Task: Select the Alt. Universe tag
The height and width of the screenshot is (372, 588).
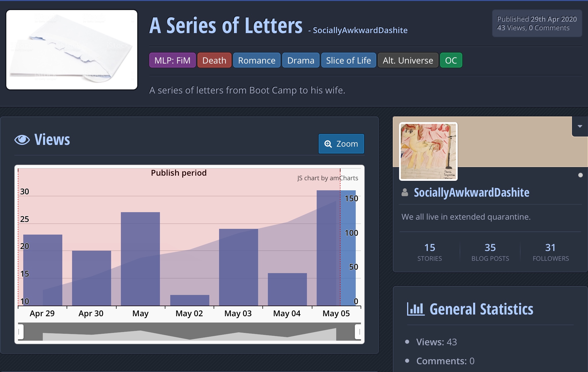Action: pyautogui.click(x=408, y=60)
